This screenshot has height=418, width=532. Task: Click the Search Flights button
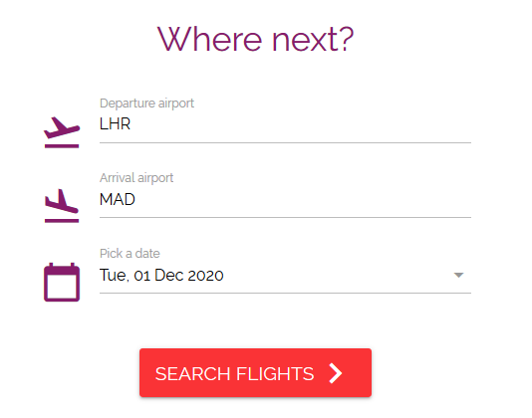[255, 372]
